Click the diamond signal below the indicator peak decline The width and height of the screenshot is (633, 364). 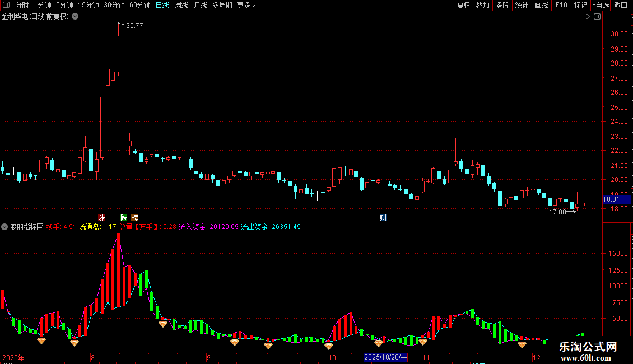click(162, 324)
